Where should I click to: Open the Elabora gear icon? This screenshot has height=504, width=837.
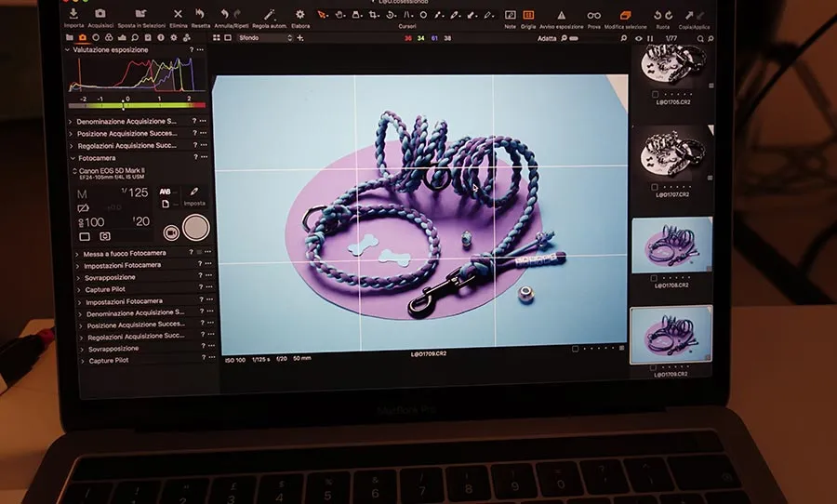click(x=300, y=15)
